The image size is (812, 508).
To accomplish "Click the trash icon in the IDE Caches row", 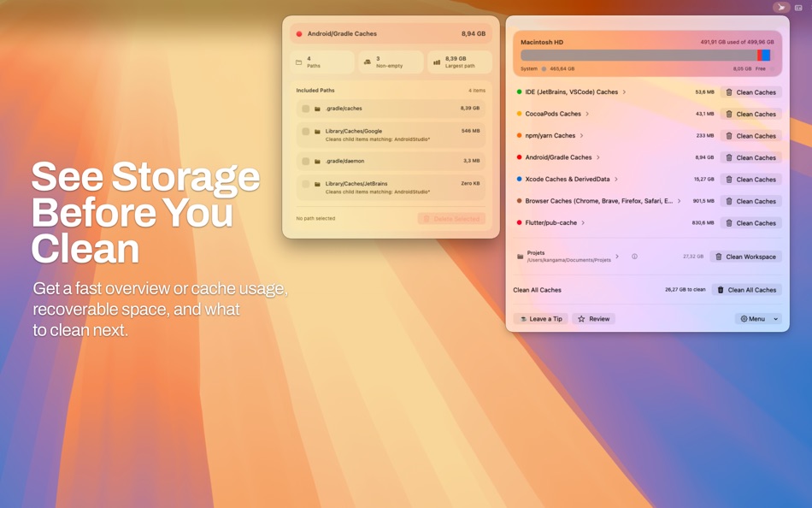I will click(x=729, y=92).
